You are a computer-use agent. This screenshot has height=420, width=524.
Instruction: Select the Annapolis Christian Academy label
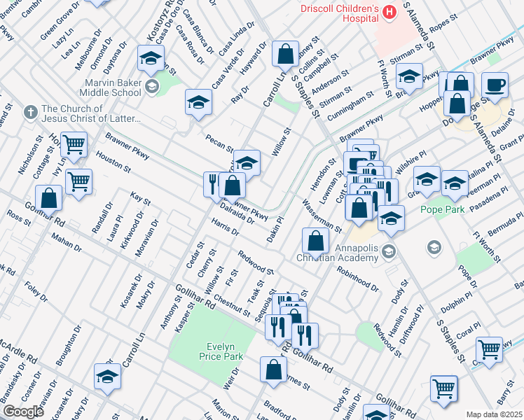(x=338, y=253)
